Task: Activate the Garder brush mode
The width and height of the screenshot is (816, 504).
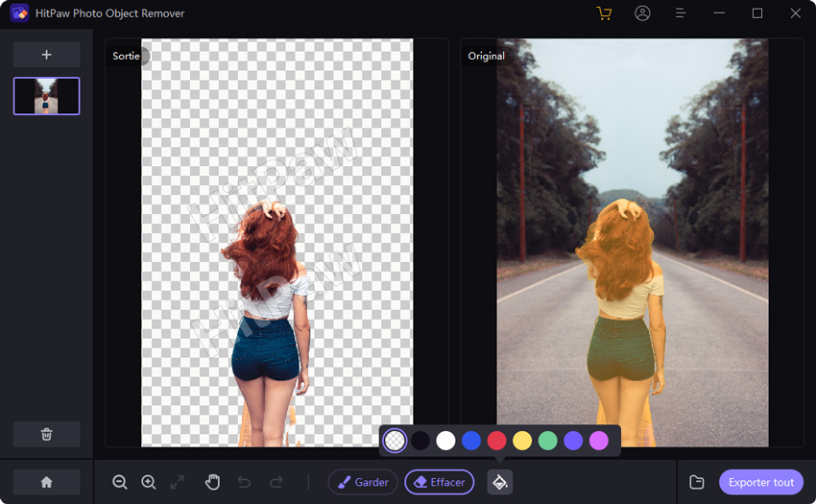Action: 363,482
